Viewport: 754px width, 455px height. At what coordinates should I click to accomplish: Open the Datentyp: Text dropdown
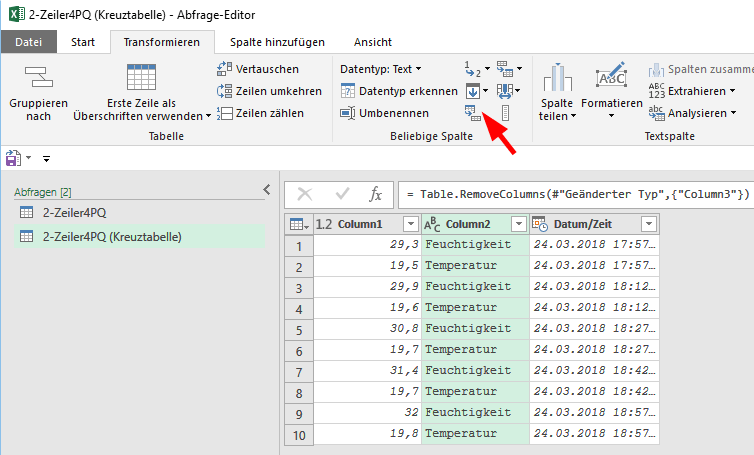[380, 69]
